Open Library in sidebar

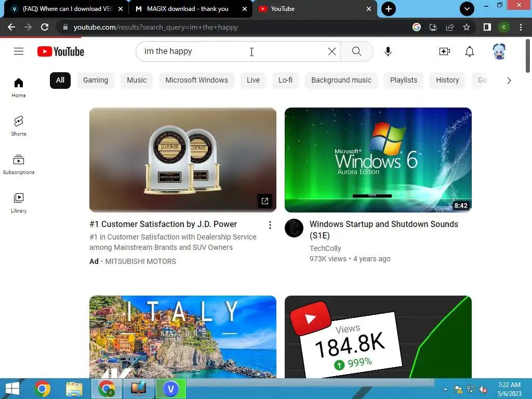coord(19,203)
